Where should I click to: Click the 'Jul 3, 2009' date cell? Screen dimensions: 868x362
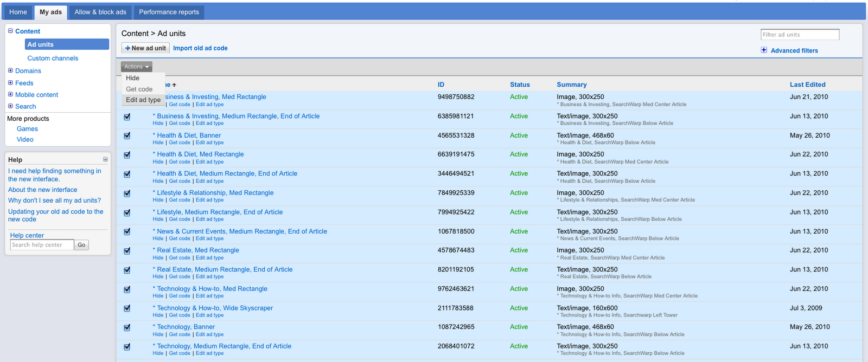click(x=806, y=308)
